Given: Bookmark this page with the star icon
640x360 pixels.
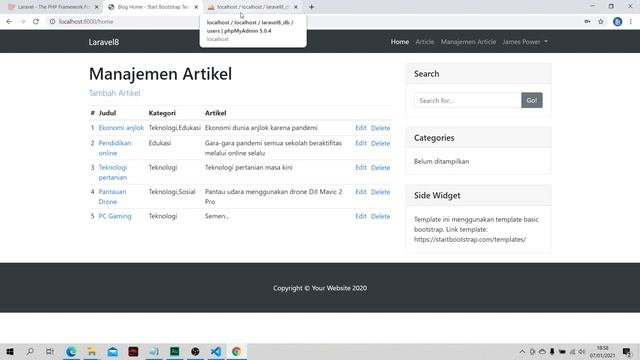Looking at the screenshot, I should [601, 22].
